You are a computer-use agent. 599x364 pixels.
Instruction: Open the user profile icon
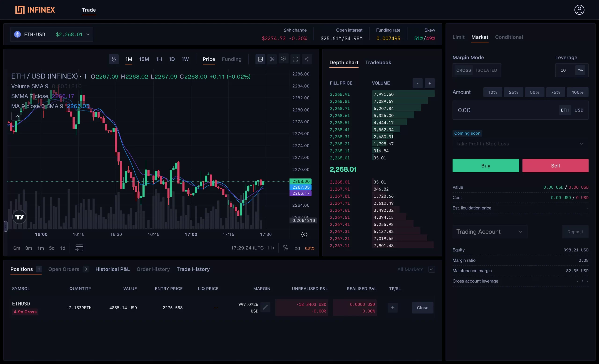tap(579, 10)
